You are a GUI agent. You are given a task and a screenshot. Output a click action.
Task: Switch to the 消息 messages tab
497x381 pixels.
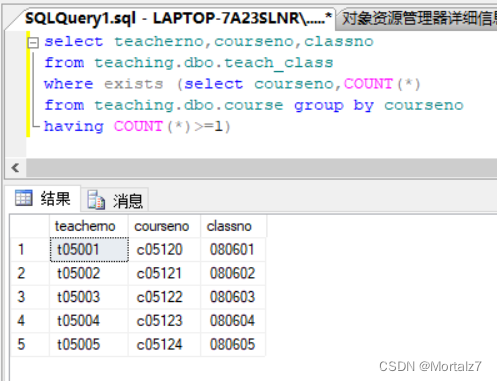[x=115, y=200]
